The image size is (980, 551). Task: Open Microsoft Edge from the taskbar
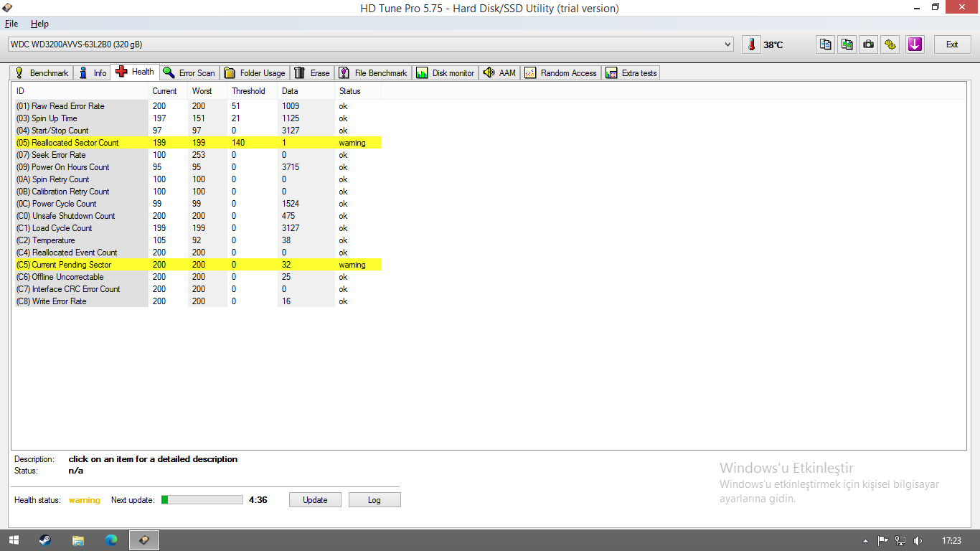pos(111,540)
